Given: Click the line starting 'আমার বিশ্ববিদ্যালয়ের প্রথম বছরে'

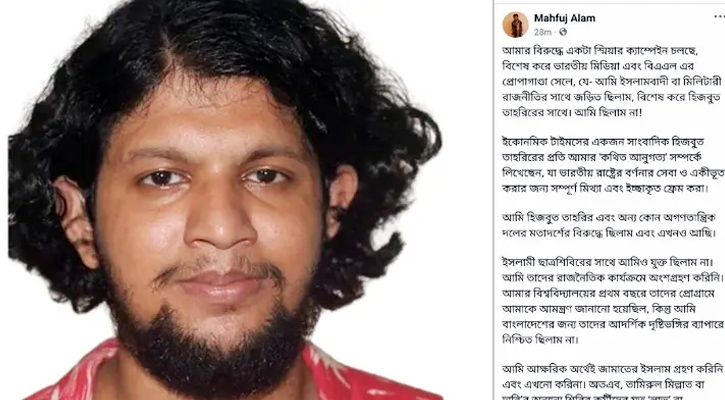Looking at the screenshot, I should point(608,293).
